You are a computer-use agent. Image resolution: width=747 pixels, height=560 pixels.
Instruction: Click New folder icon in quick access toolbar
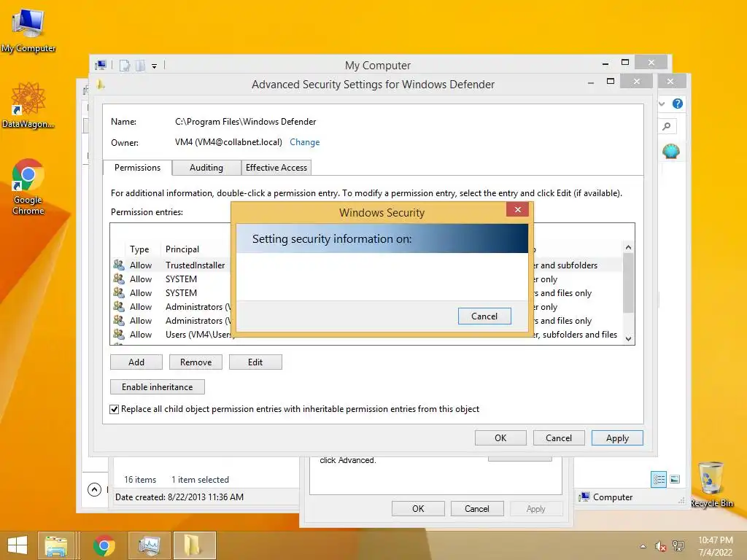tap(140, 66)
